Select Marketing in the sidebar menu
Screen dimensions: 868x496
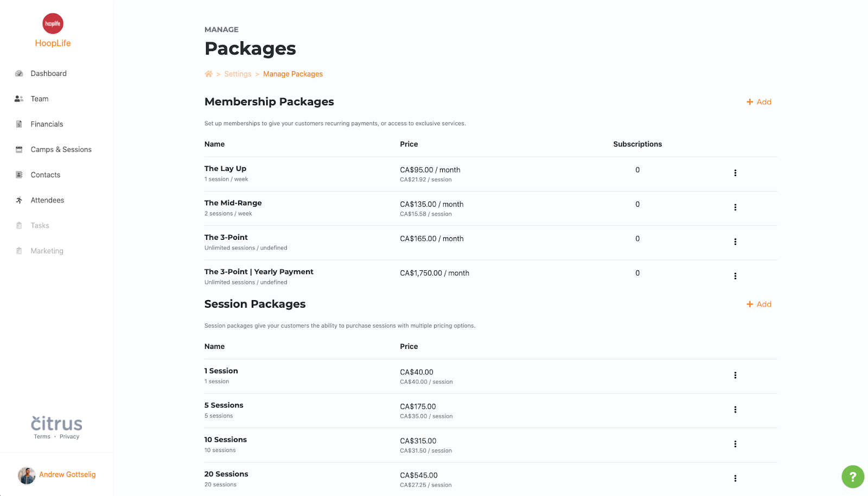pyautogui.click(x=47, y=251)
